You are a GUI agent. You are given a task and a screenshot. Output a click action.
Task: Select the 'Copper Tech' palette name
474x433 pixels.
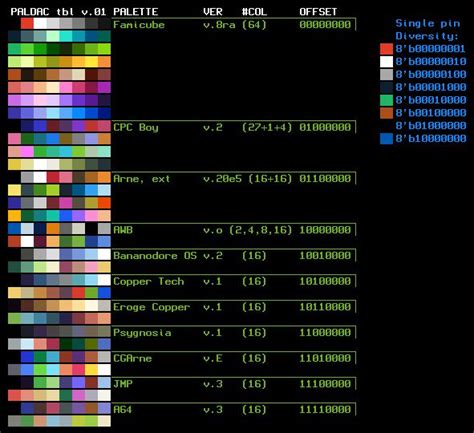[x=148, y=281]
